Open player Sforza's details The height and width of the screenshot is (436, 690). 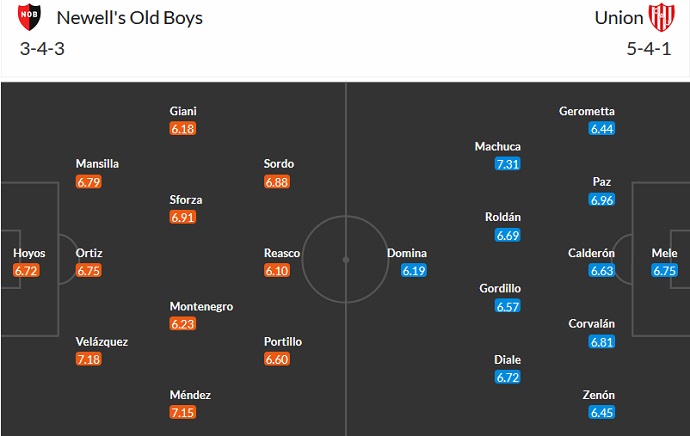point(185,199)
